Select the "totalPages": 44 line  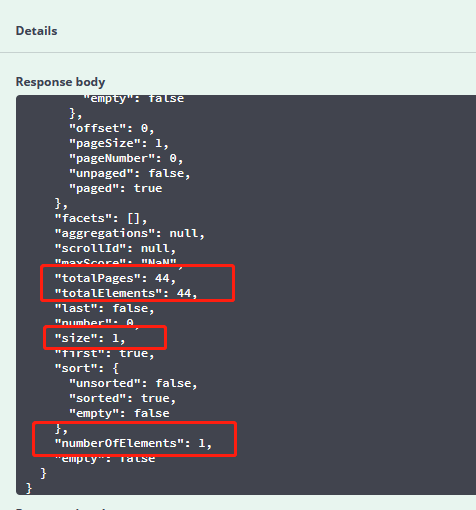pos(115,278)
